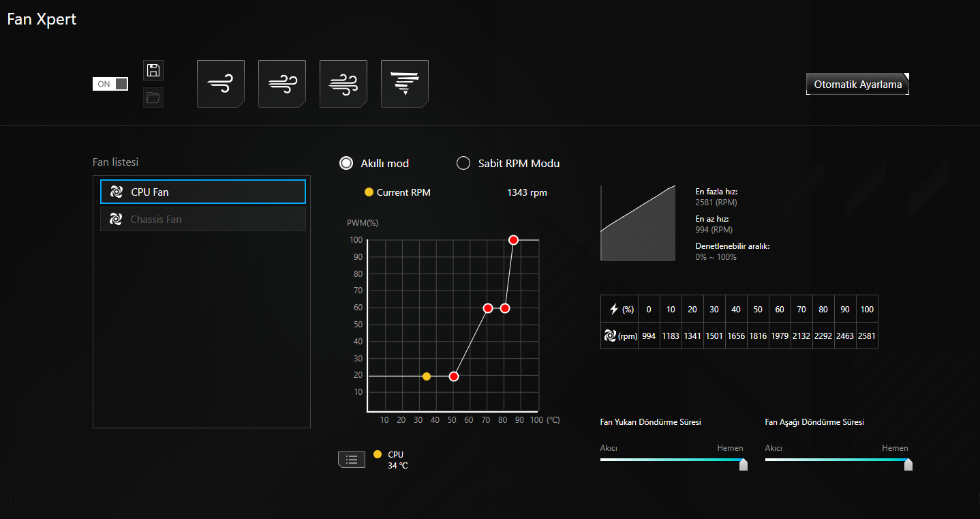Click the 34 °C CPU temperature value
Viewport: 980px width, 519px height.
(x=398, y=465)
